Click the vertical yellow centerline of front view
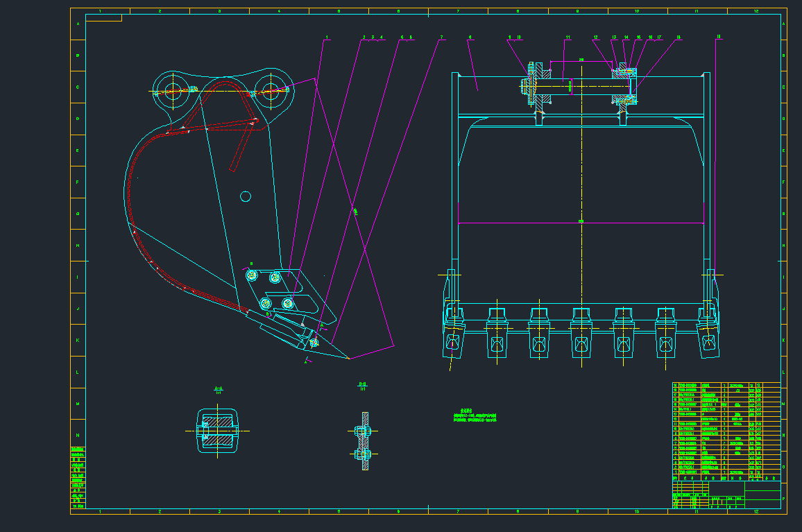802x532 pixels. point(581,208)
